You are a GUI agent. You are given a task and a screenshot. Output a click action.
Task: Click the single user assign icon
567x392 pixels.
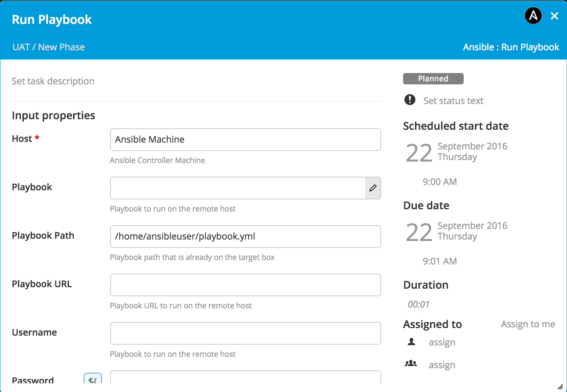coord(411,342)
